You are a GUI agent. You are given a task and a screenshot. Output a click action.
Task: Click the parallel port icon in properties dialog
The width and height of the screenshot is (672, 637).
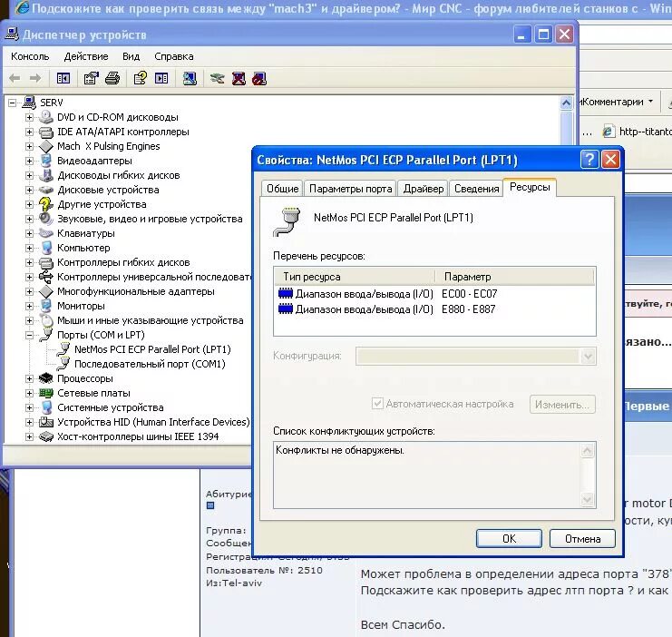pyautogui.click(x=287, y=221)
